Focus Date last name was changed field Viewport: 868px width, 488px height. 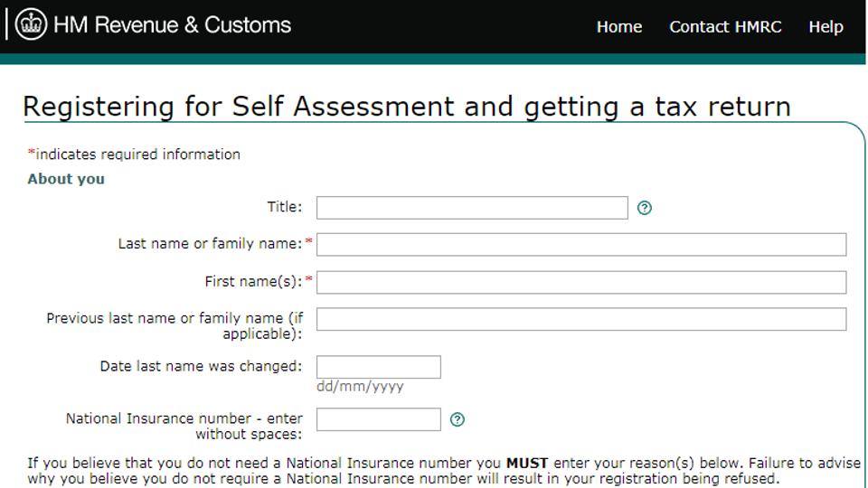click(x=379, y=367)
